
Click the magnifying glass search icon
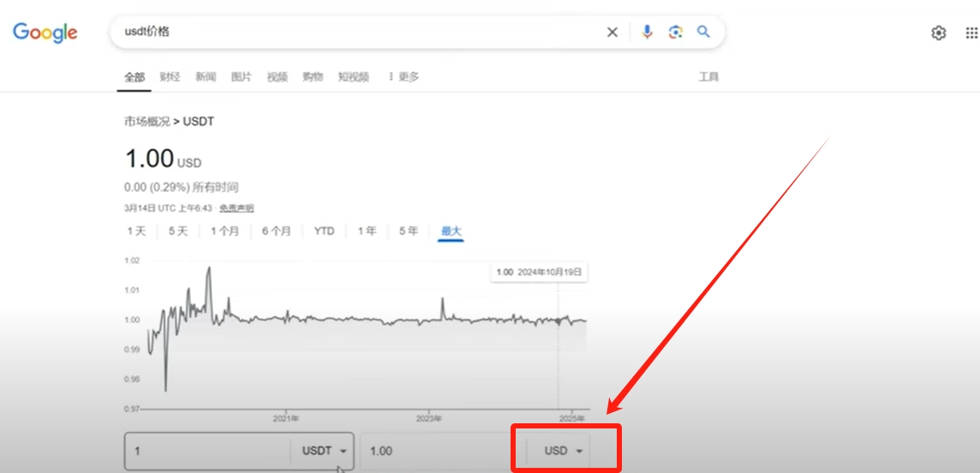click(704, 32)
